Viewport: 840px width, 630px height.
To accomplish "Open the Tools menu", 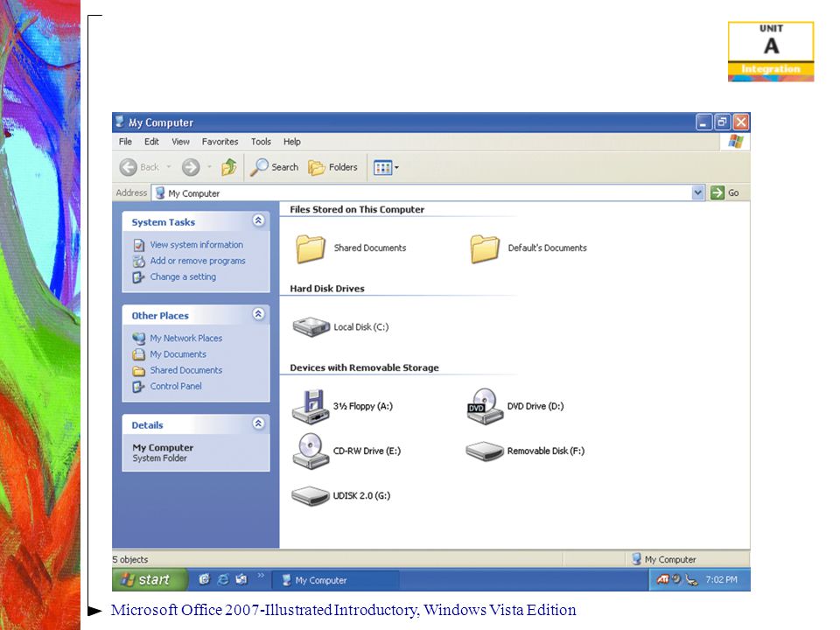I will pos(261,142).
